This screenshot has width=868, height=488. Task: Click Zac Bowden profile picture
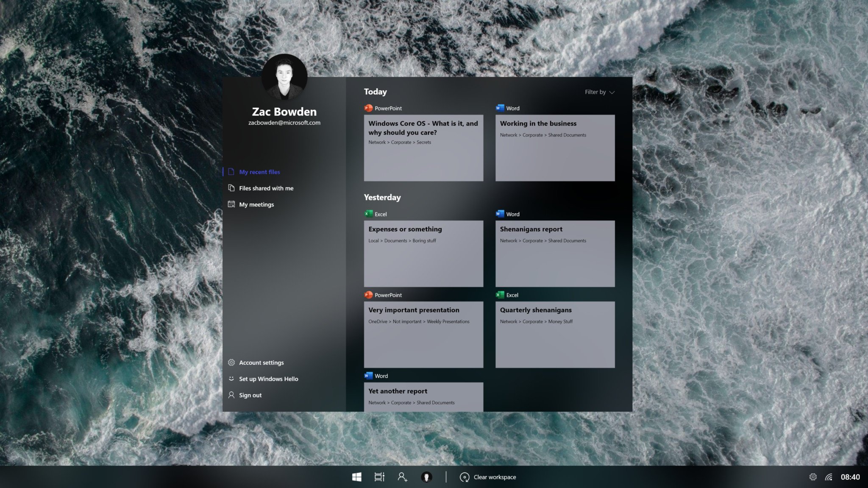pyautogui.click(x=284, y=77)
